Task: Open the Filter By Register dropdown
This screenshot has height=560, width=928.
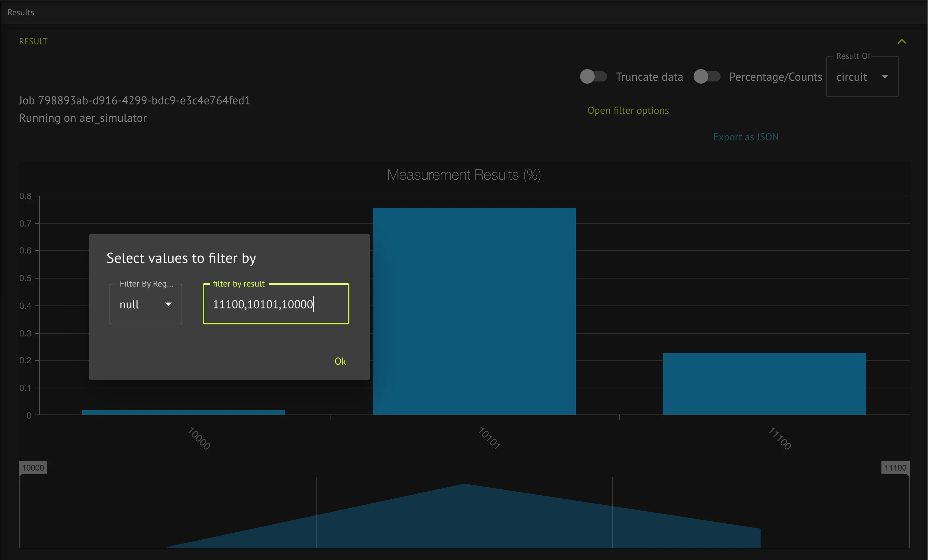Action: (x=146, y=304)
